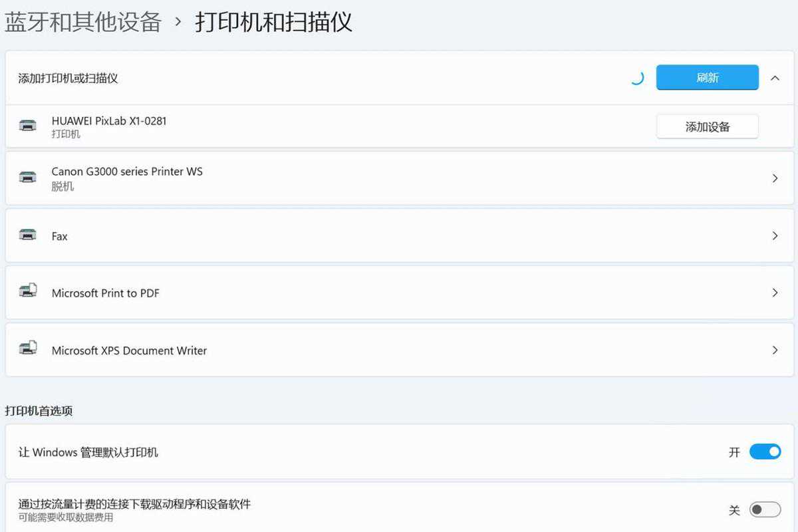The width and height of the screenshot is (798, 532).
Task: Expand Microsoft Print to PDF chevron
Action: coord(775,293)
